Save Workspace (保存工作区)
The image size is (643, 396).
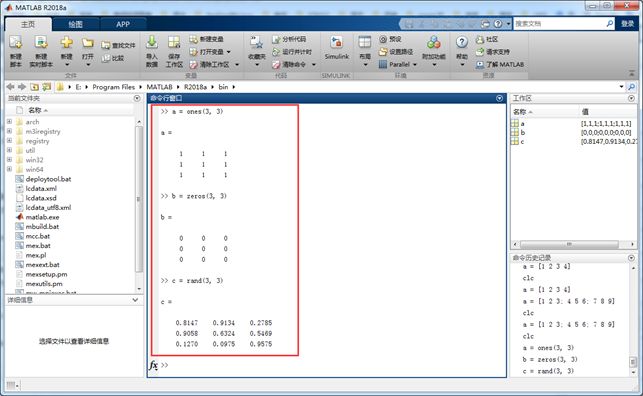(174, 51)
